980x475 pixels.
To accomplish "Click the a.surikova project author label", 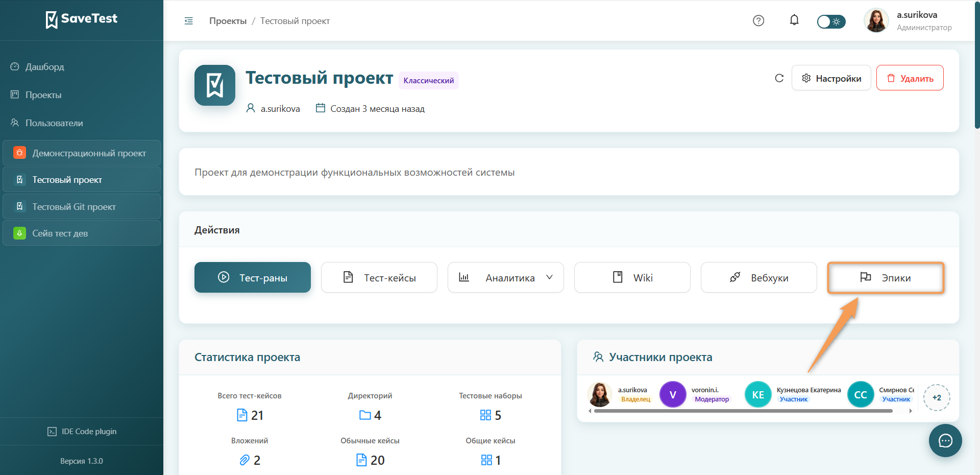I will coord(280,109).
